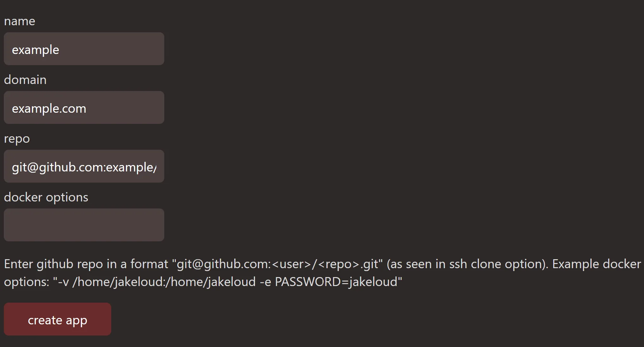Screen dimensions: 644x347
Task: Focus the domain field containing example.com
Action: click(x=84, y=108)
